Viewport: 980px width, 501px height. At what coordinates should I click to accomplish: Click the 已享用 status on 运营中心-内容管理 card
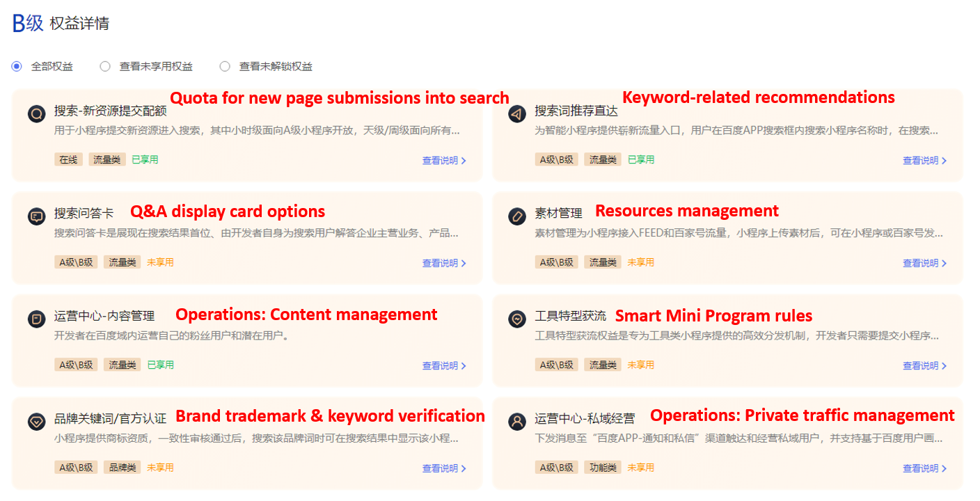(x=160, y=365)
